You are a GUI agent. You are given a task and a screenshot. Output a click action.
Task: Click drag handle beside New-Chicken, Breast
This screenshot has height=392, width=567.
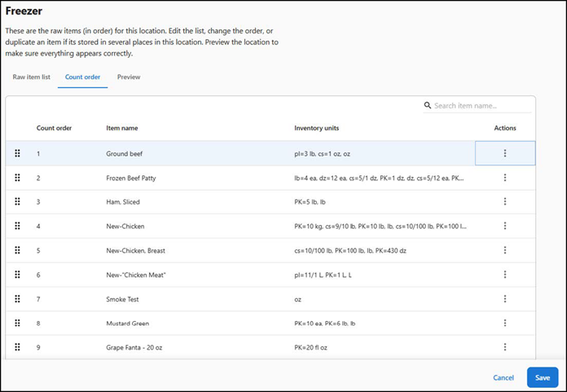[17, 250]
